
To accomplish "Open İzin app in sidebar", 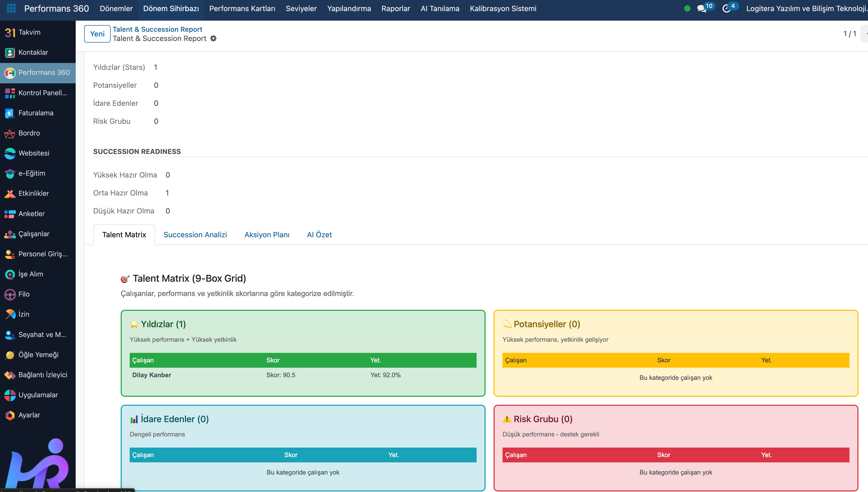I will pyautogui.click(x=38, y=314).
